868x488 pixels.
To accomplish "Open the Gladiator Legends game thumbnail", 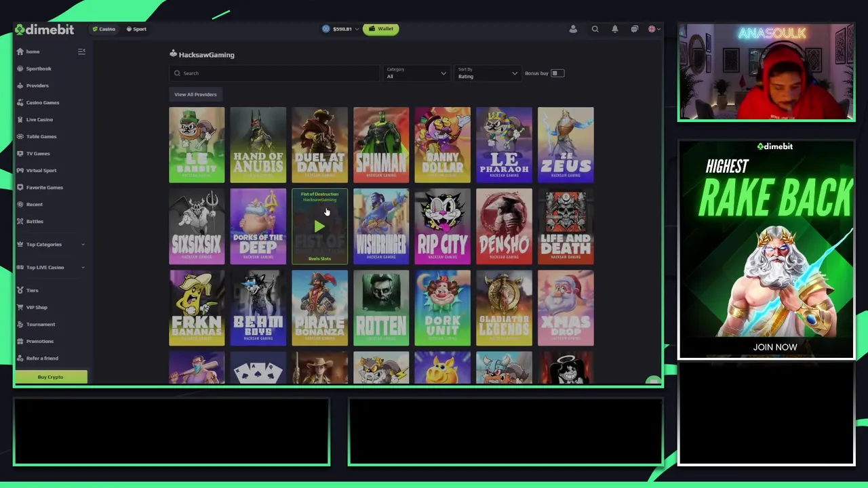I will tap(504, 308).
